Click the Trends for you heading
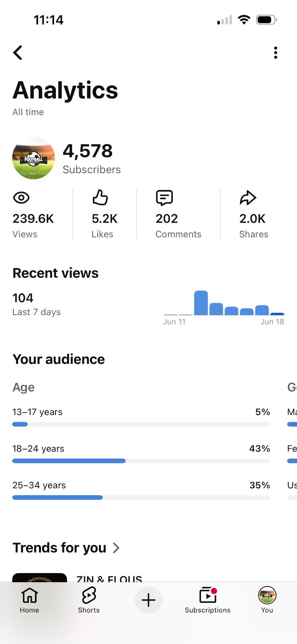This screenshot has height=644, width=297. coord(59,548)
